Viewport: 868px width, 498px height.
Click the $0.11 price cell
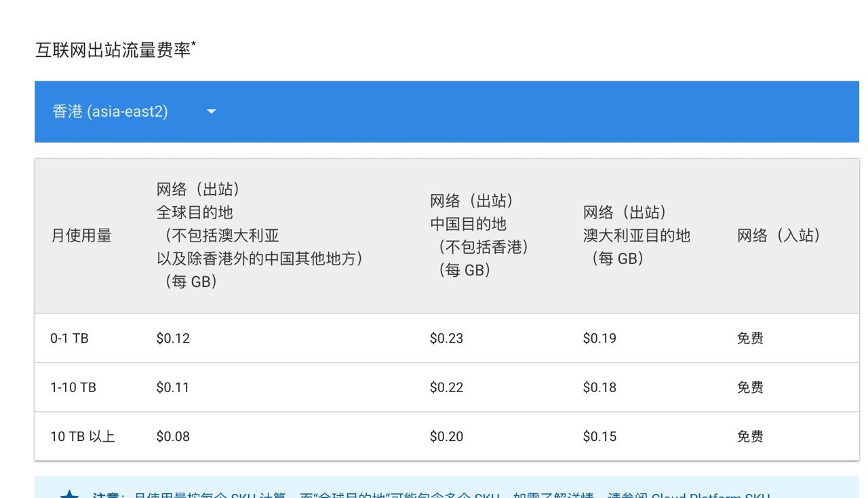pos(173,387)
